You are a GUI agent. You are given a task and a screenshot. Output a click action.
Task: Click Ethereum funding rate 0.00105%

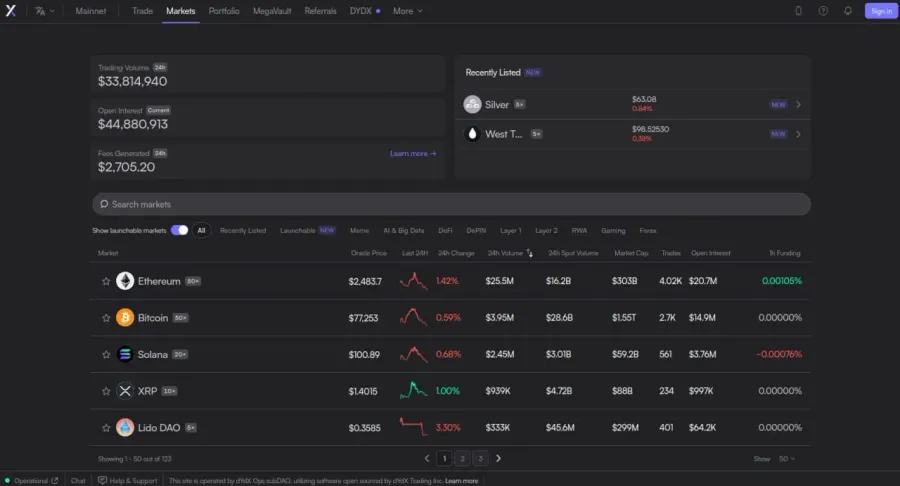[x=782, y=281]
